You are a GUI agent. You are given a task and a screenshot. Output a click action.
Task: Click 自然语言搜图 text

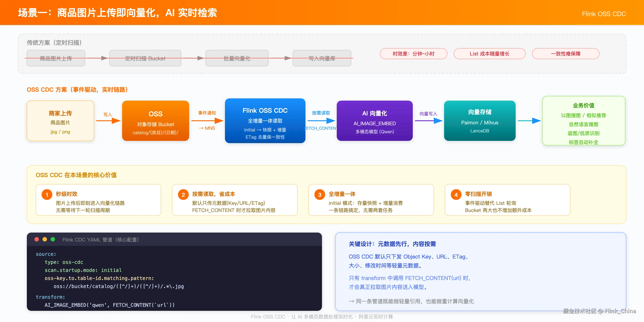tap(583, 124)
